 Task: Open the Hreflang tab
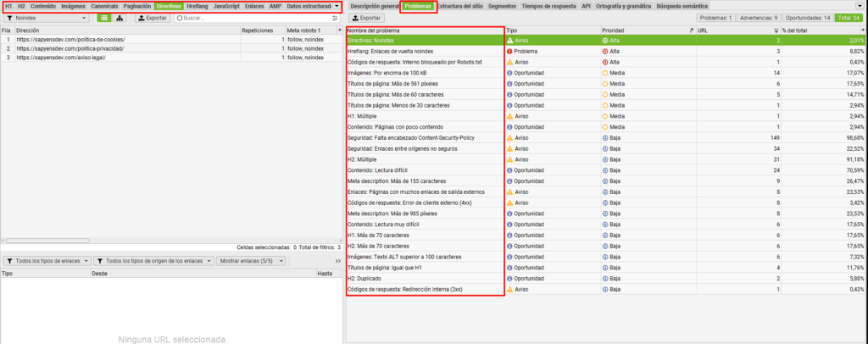(x=198, y=6)
